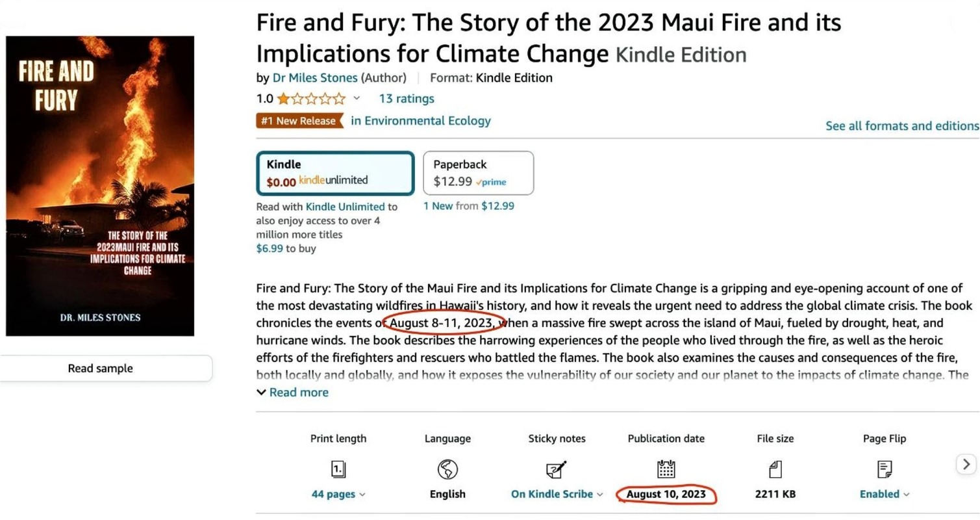
Task: Click the language globe icon
Action: [447, 469]
